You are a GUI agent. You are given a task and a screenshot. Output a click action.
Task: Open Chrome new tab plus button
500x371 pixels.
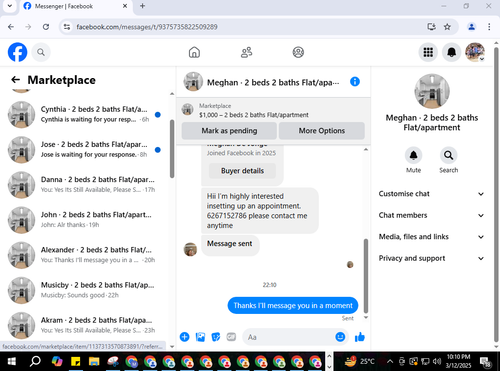point(142,6)
